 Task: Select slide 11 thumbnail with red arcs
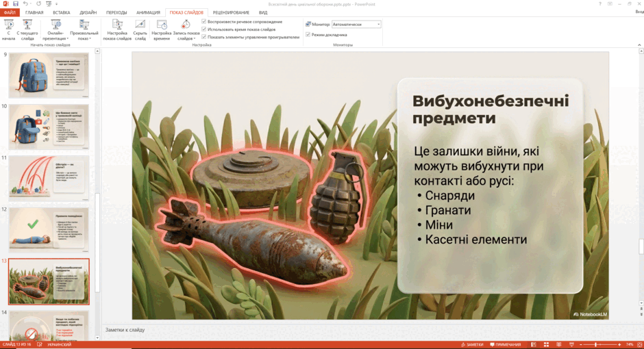pos(49,178)
